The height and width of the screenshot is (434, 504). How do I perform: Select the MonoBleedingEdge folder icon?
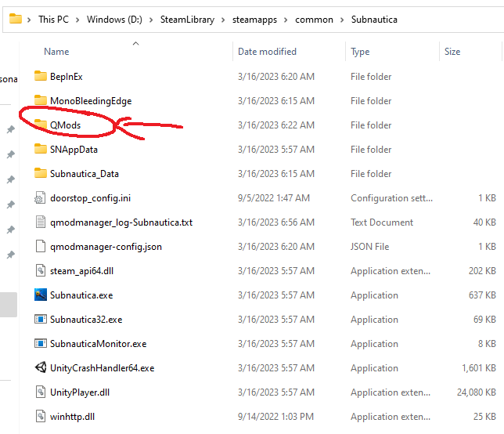click(x=41, y=100)
